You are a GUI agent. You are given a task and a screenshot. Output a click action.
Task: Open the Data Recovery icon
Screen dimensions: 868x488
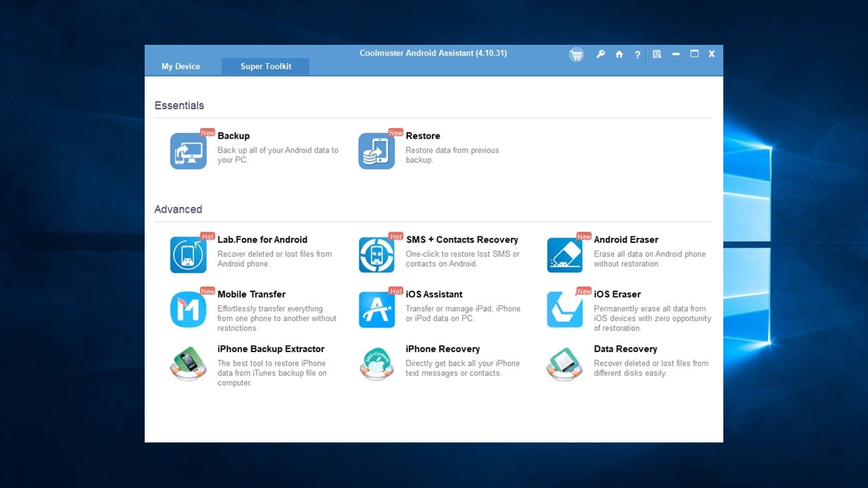pos(564,364)
